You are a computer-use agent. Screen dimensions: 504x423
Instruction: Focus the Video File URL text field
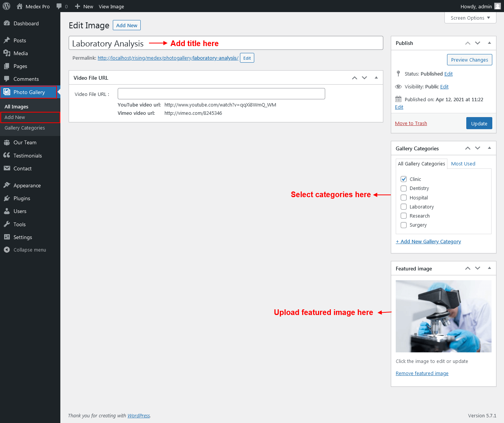pos(221,94)
